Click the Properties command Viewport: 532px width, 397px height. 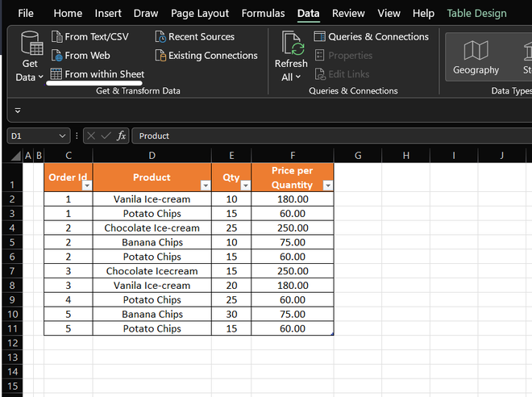point(343,56)
